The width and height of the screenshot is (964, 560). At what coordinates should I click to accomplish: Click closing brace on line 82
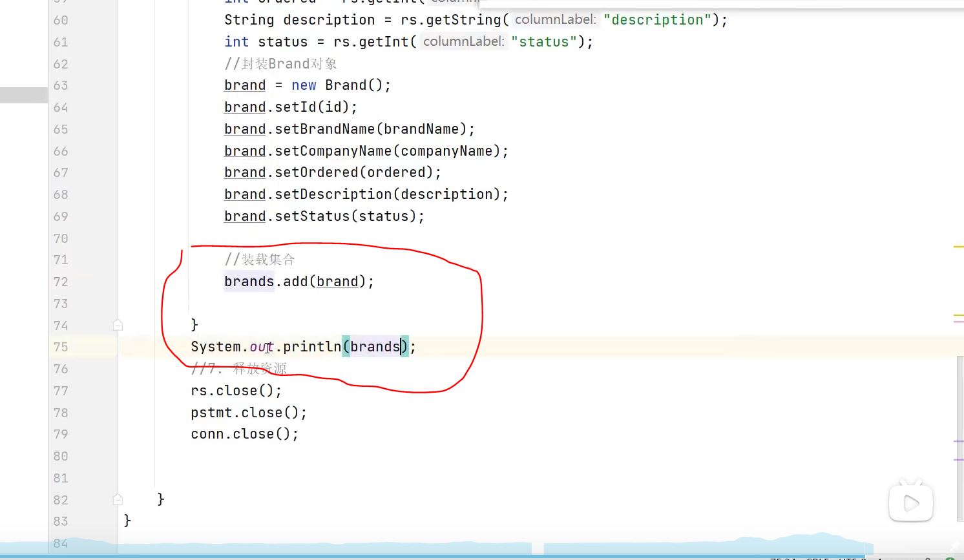coord(161,499)
